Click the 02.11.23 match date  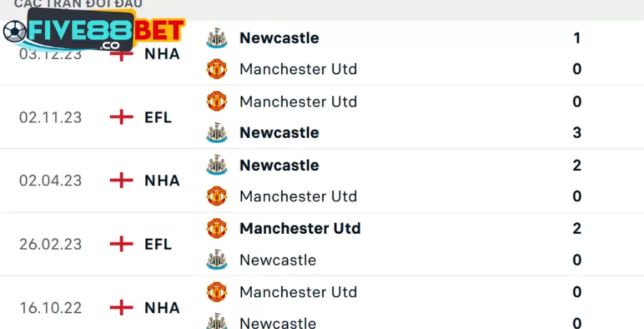coord(50,117)
